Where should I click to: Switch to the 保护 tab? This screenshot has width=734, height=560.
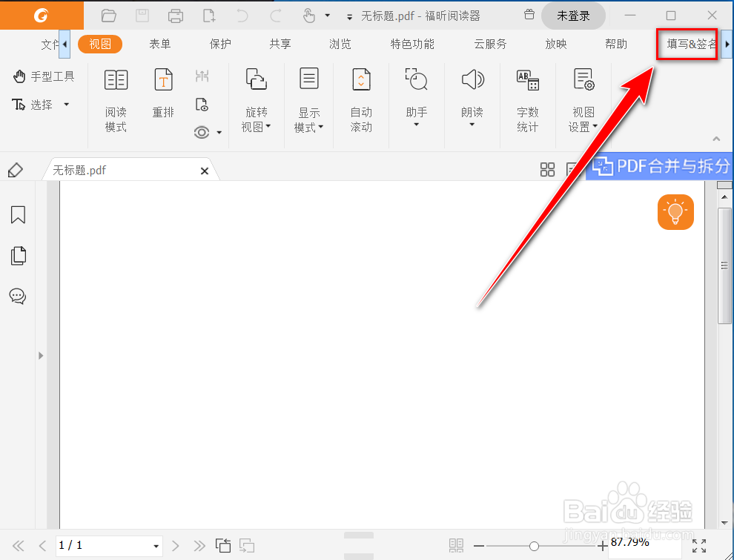(220, 44)
